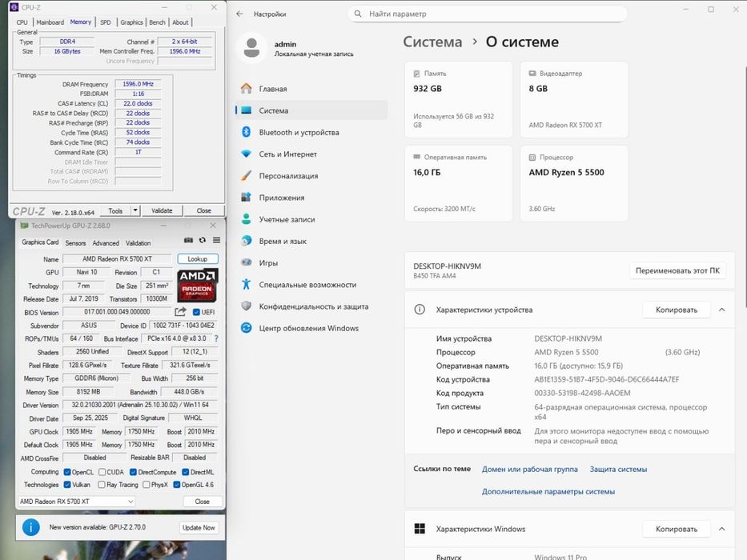
Task: Toggle the CUDA checkbox
Action: (x=102, y=472)
